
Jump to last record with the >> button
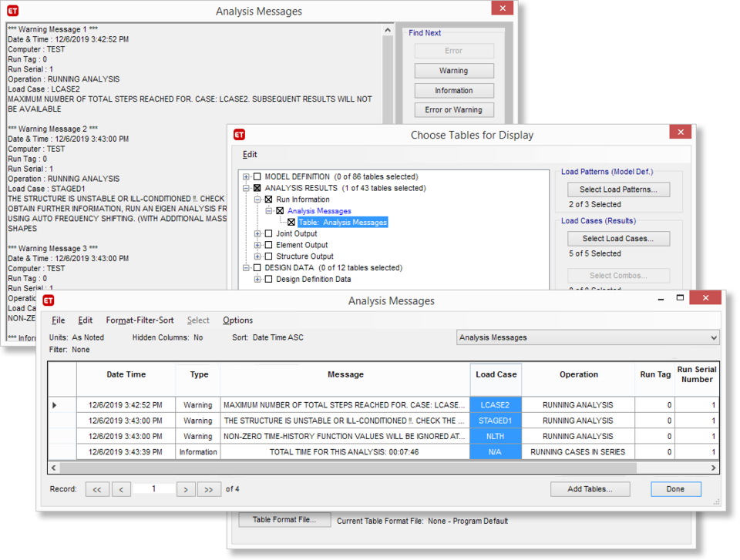pos(209,489)
